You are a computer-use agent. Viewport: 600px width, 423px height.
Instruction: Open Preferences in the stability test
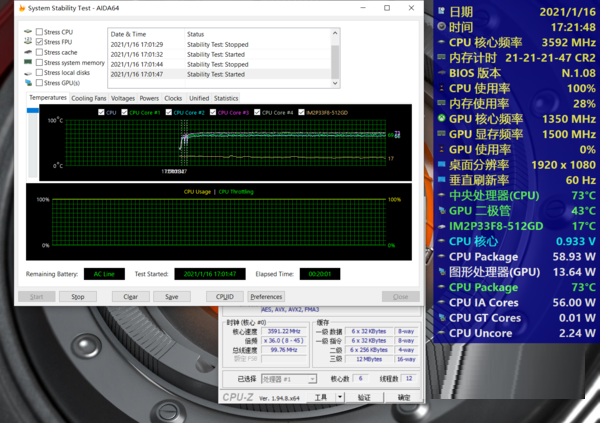pos(266,297)
